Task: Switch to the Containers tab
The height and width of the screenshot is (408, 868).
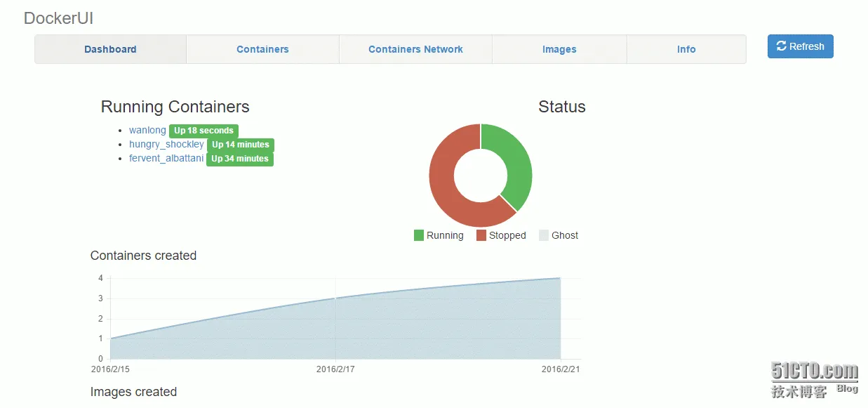Action: (262, 49)
